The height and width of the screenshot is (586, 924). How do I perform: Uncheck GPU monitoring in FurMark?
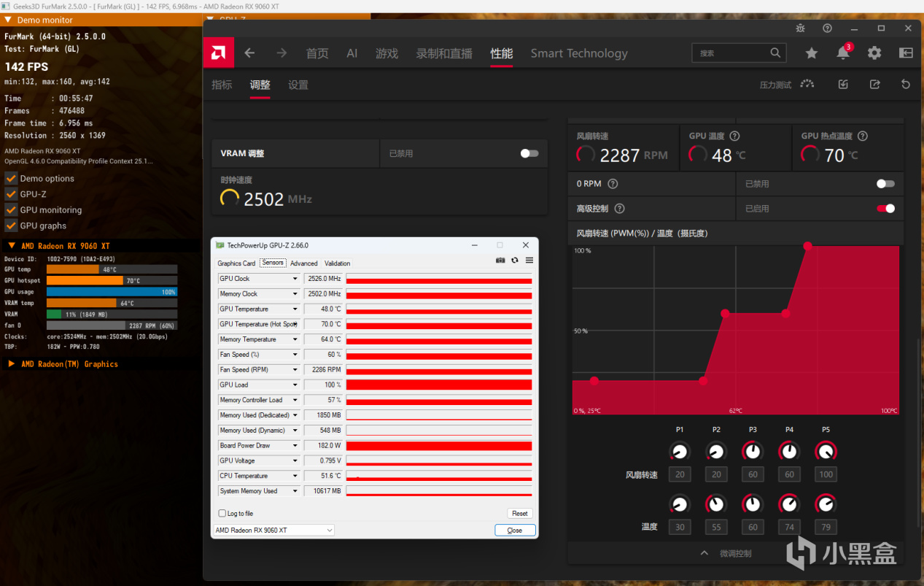(x=11, y=209)
